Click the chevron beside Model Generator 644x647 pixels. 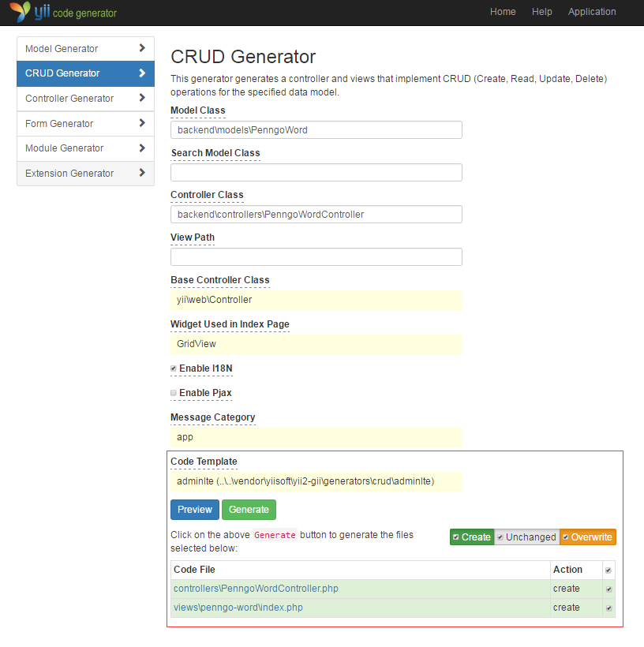pos(142,48)
